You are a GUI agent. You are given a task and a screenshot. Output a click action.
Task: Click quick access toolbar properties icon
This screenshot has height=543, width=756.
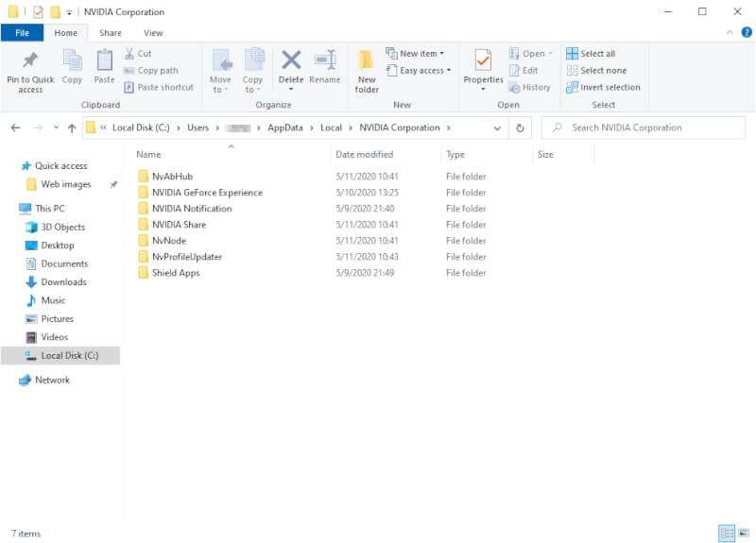(x=38, y=11)
